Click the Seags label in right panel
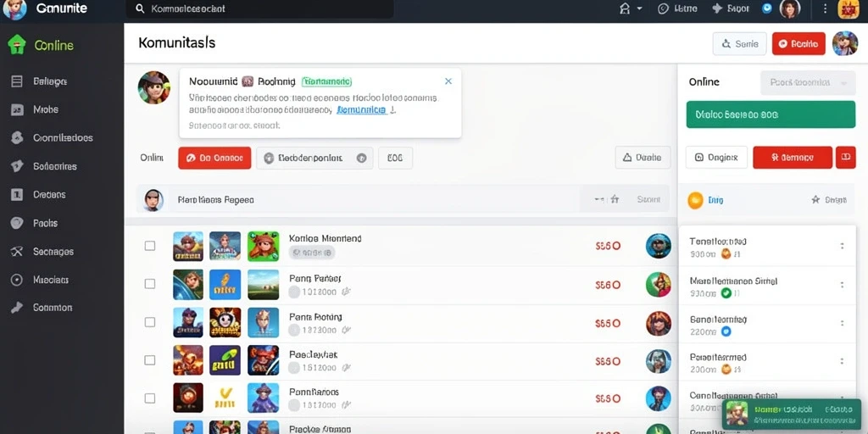Screen dimensions: 868x434 click(836, 200)
